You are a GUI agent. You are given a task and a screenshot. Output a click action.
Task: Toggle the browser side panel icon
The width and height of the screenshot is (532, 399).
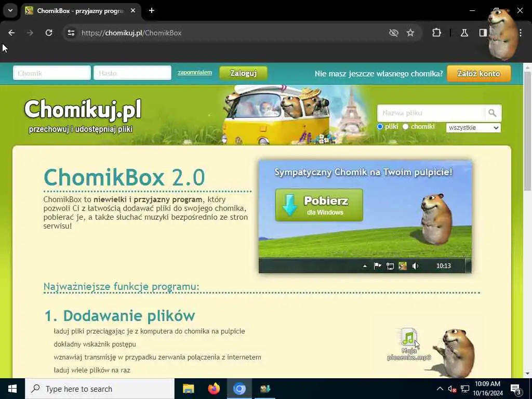[x=483, y=33]
